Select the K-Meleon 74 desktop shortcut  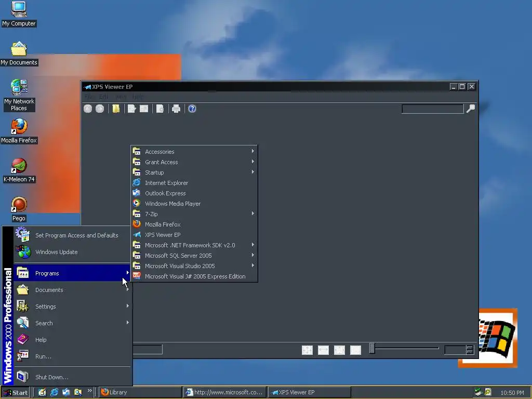[x=19, y=170]
